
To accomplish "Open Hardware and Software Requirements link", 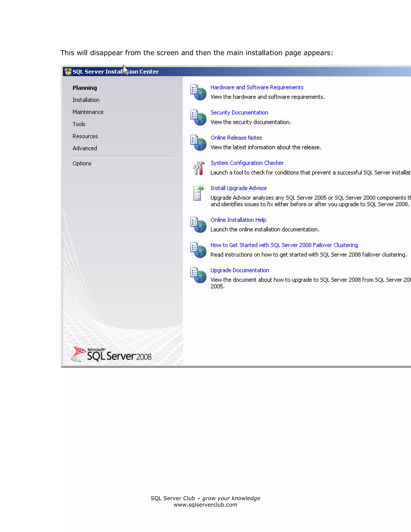I will coord(257,87).
